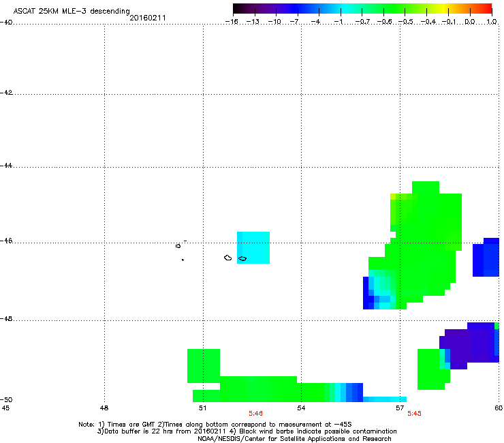Click the "-0.4" color bar label

click(x=428, y=22)
